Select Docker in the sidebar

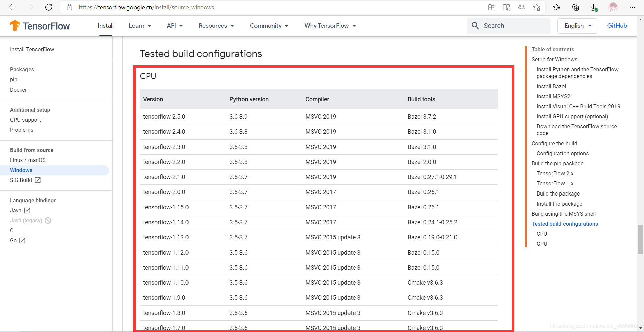pos(18,90)
